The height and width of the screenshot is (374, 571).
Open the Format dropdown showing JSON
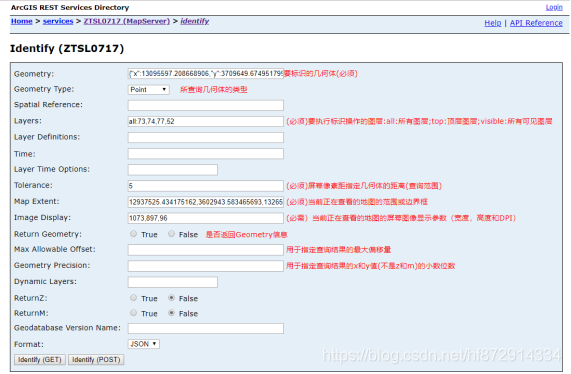pos(143,344)
